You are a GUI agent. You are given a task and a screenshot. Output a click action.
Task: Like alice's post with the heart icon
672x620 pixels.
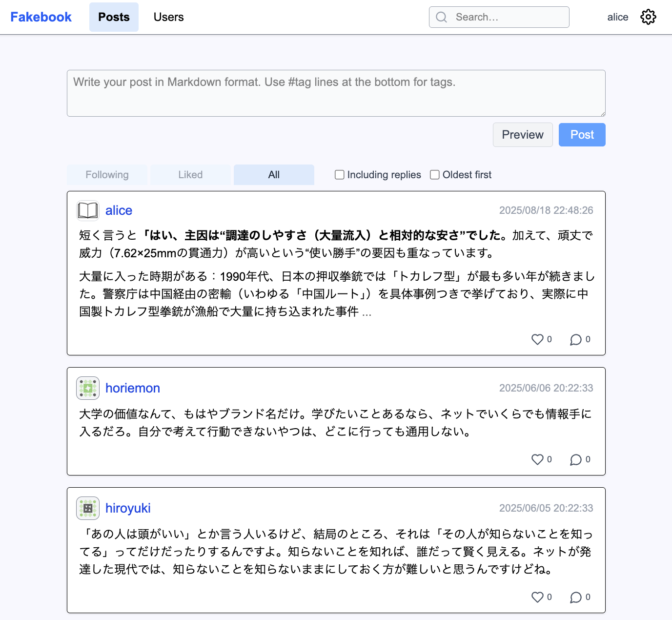(x=537, y=339)
